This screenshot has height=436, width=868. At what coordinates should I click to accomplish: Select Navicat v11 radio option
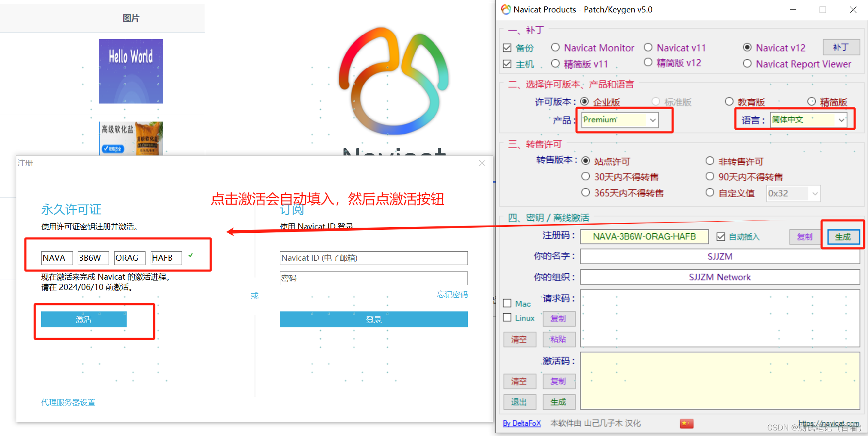point(648,47)
